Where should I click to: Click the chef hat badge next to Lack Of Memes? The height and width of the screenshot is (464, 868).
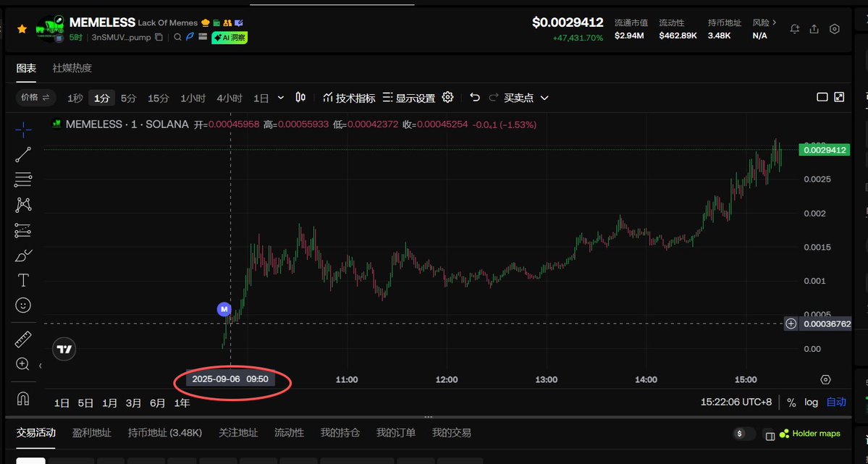pos(206,22)
